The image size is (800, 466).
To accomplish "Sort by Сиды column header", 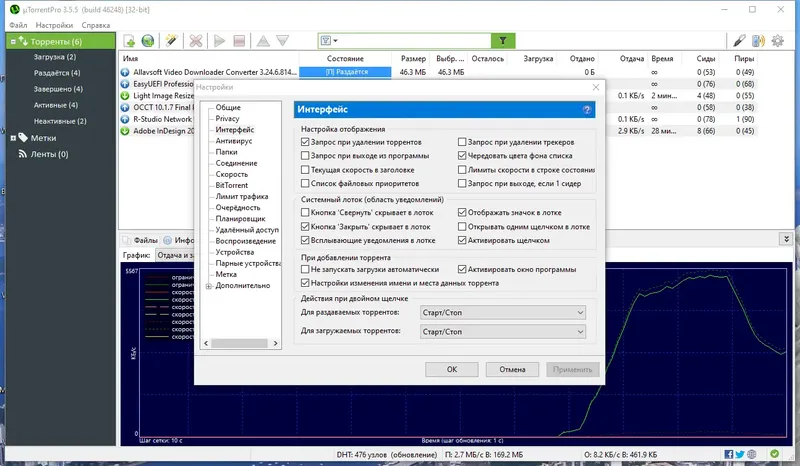I will 706,59.
